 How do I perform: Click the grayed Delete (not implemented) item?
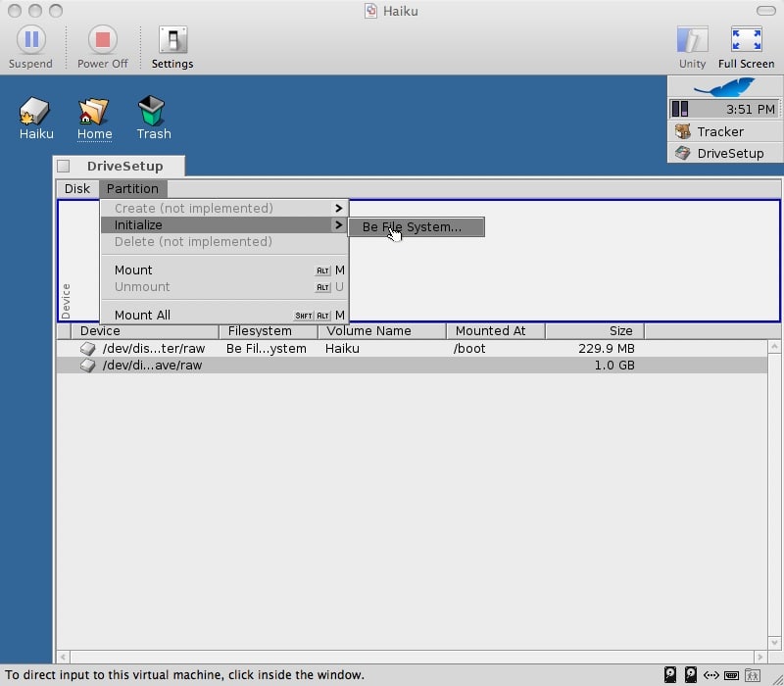[224, 241]
